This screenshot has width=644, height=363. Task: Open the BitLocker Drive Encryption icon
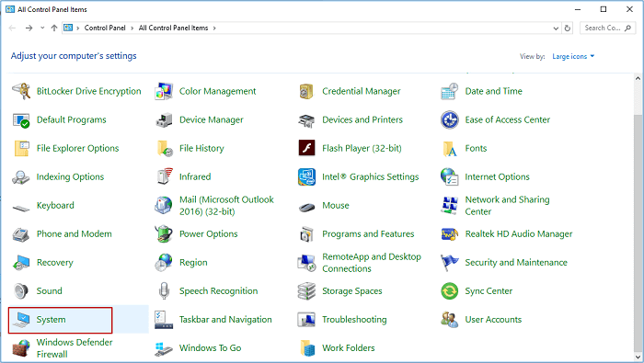20,91
